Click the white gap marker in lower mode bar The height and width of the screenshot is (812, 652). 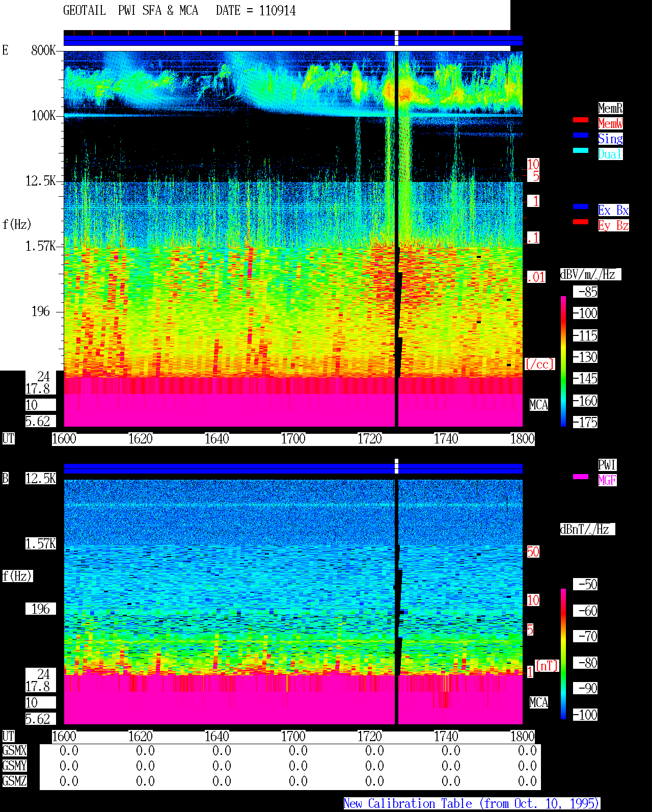pyautogui.click(x=397, y=466)
